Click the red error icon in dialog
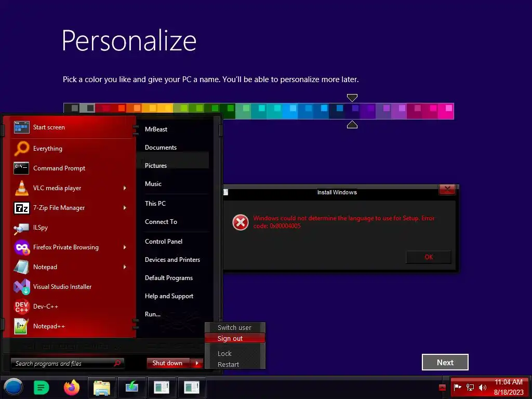This screenshot has height=399, width=532. (x=240, y=222)
